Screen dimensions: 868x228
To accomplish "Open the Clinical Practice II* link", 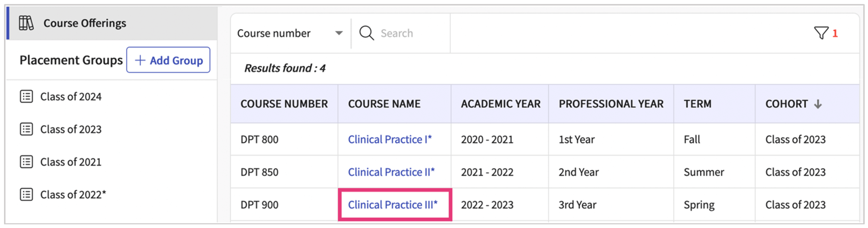I will point(391,172).
